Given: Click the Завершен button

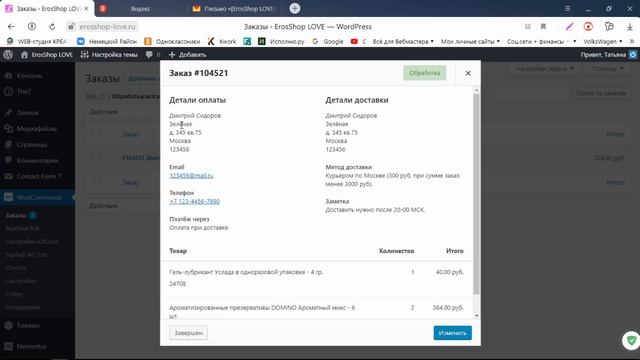Looking at the screenshot, I should (x=188, y=333).
